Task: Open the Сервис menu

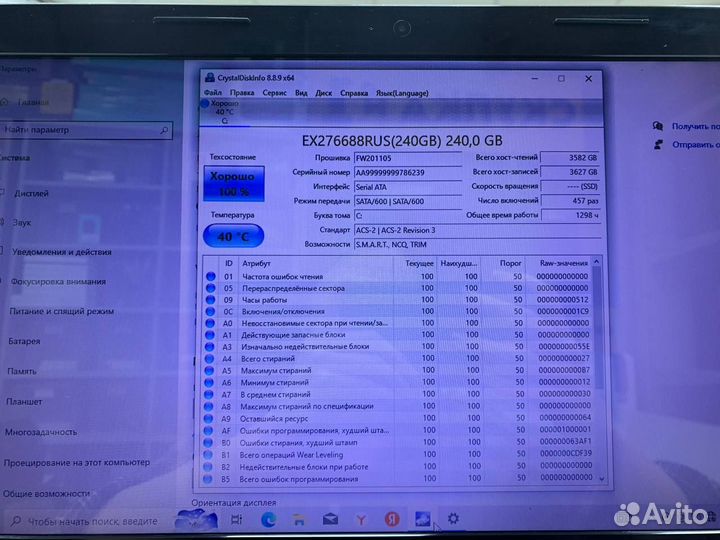Action: 274,93
